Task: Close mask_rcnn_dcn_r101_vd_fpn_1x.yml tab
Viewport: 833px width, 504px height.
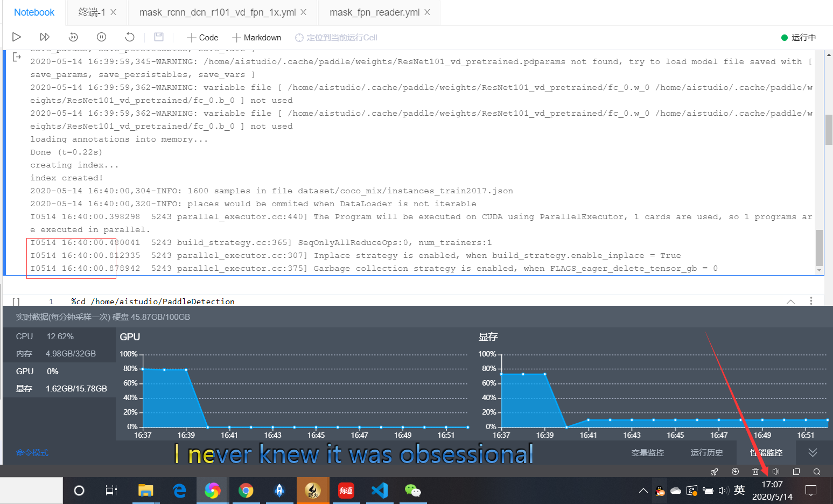Action: click(x=304, y=12)
